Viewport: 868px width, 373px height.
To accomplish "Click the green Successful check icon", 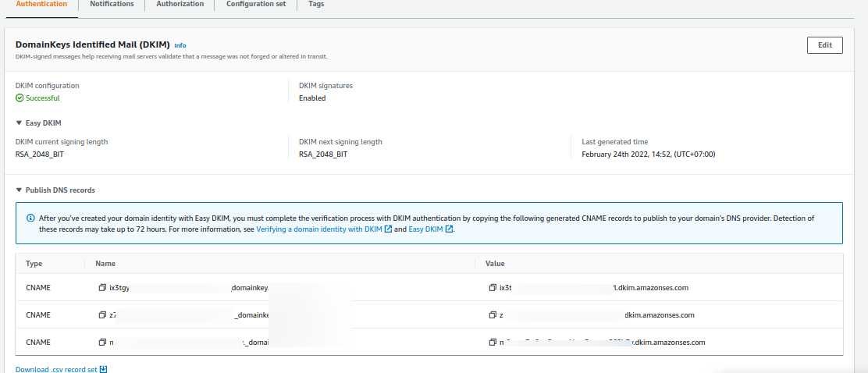I will click(20, 98).
